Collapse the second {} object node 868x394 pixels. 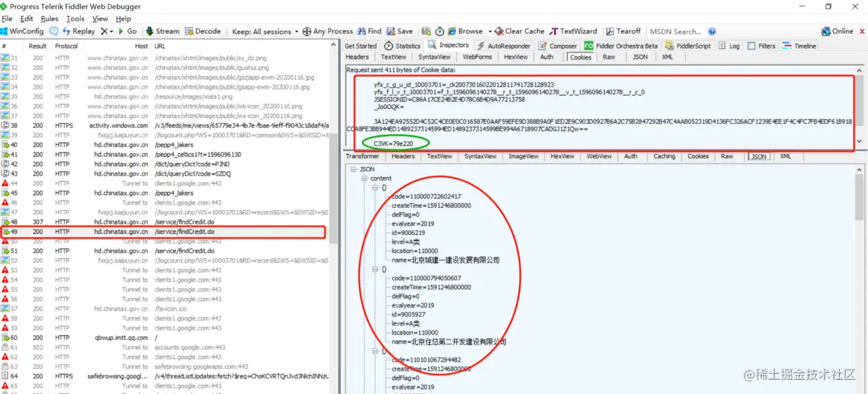(375, 269)
